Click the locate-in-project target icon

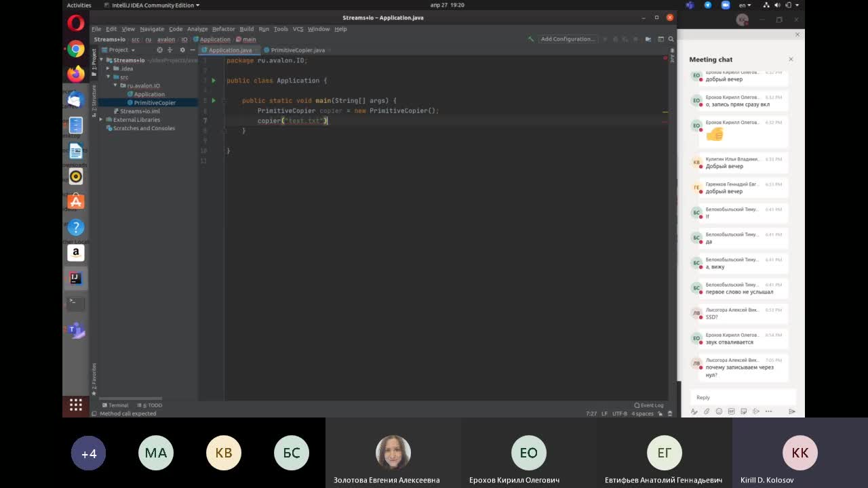[x=160, y=50]
